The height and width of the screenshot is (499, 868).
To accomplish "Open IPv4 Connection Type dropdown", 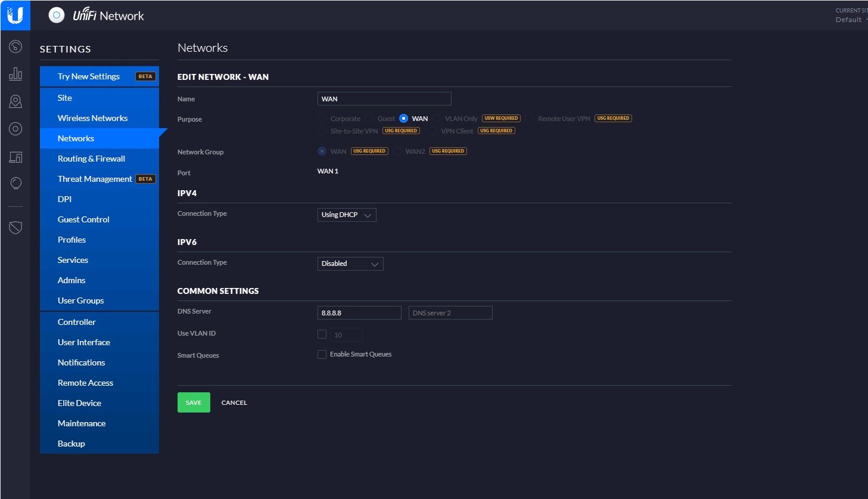I will pyautogui.click(x=347, y=215).
